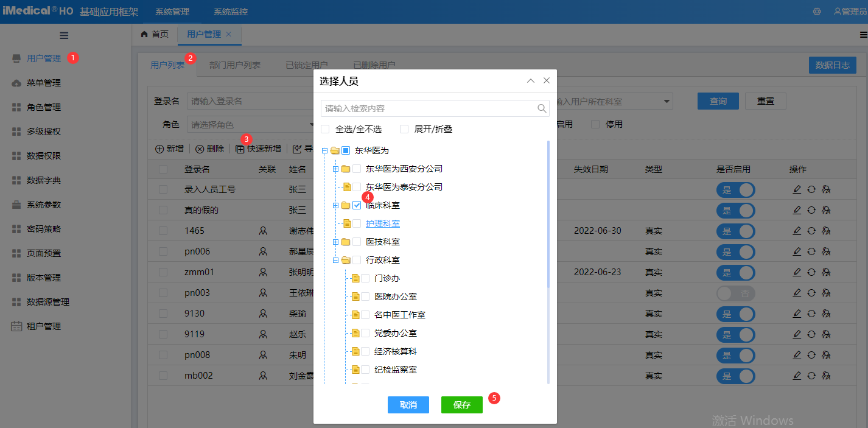
Task: Click the search magnifier icon in dialog
Action: click(541, 108)
